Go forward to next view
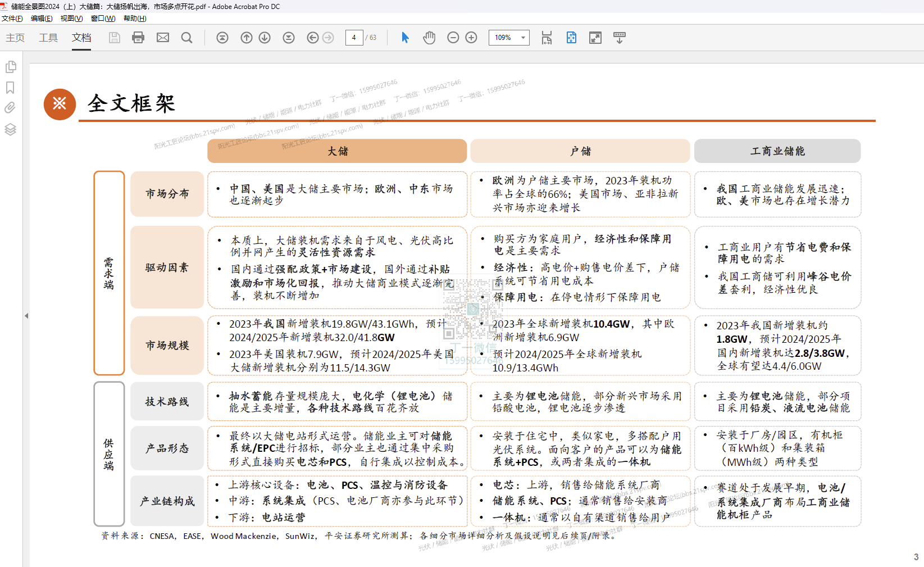Screen dimensions: 924x567 [329, 38]
